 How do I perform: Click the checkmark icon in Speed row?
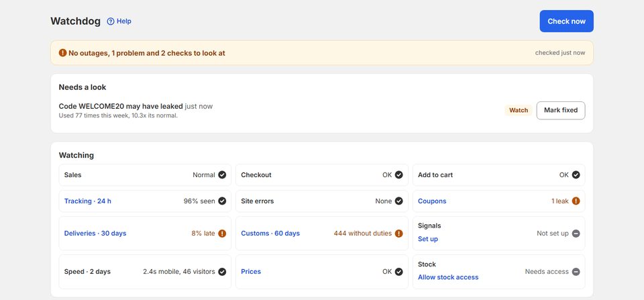pos(222,272)
